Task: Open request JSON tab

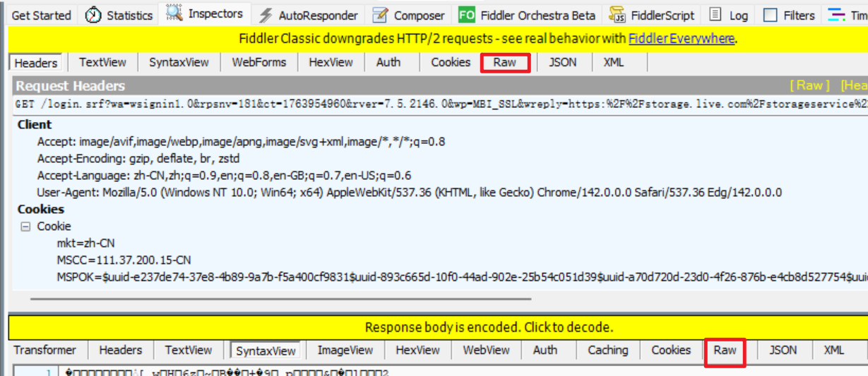Action: [x=562, y=62]
